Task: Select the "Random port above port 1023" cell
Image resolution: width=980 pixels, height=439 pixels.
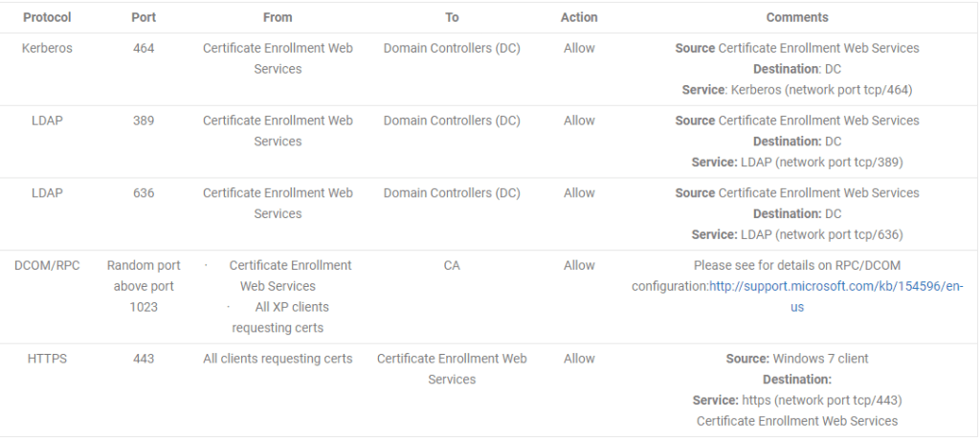Action: click(x=144, y=286)
